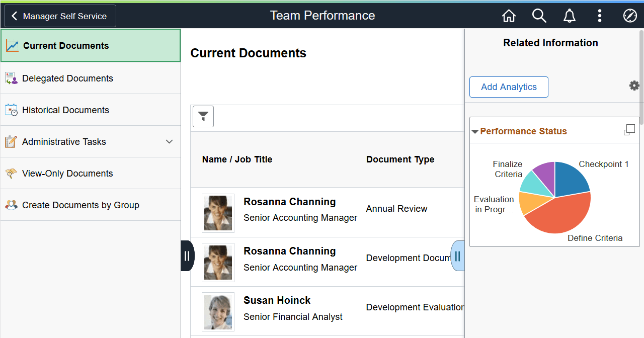The height and width of the screenshot is (338, 644).
Task: Open Create Documents by Group
Action: point(80,205)
